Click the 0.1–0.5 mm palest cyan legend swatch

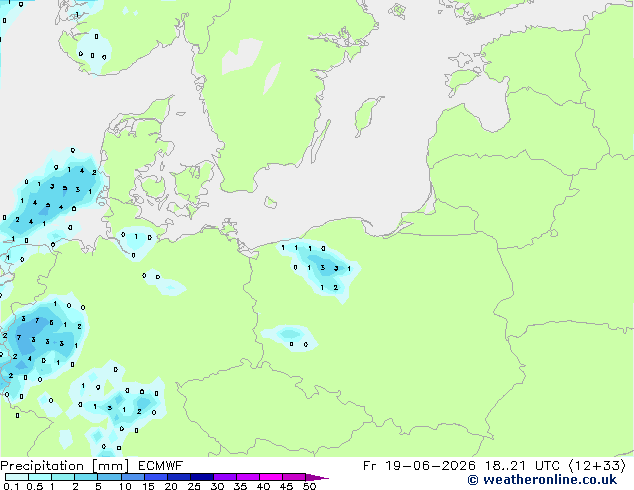(17, 477)
